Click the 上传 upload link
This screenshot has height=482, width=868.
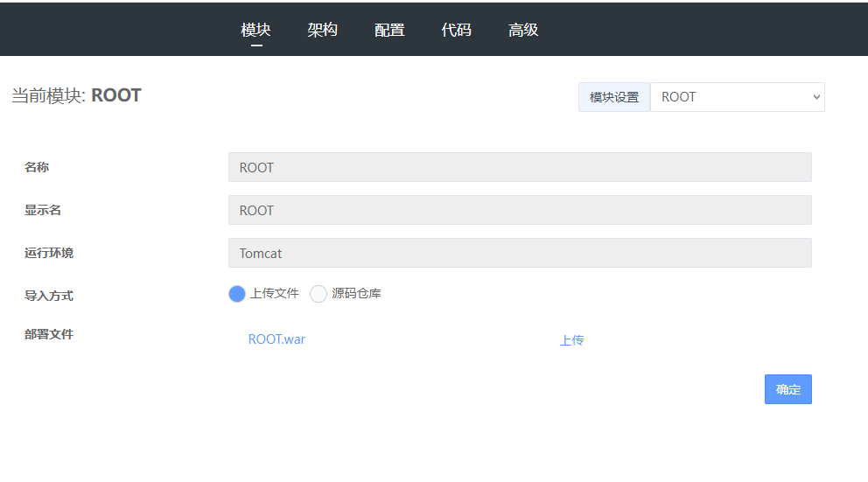[571, 340]
